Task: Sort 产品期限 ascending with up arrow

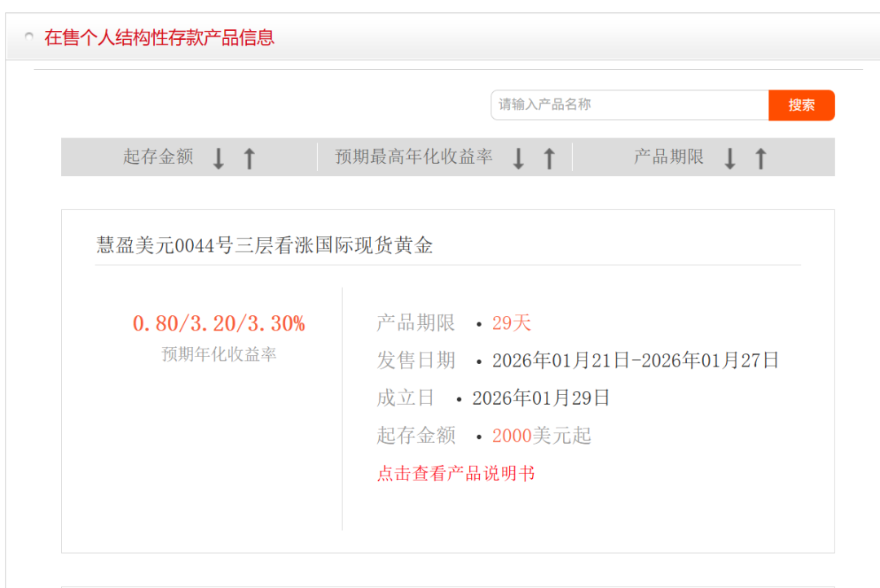Action: coord(761,158)
